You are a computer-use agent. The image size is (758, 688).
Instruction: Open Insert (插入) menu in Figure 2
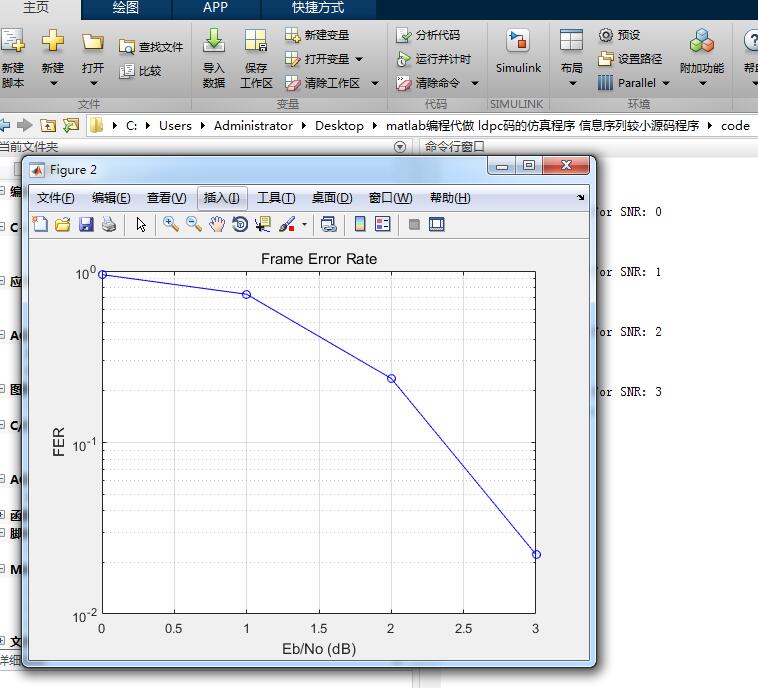[x=221, y=198]
